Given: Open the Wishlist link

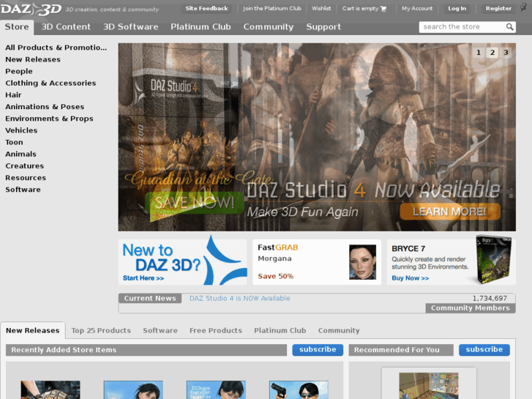Looking at the screenshot, I should 321,9.
